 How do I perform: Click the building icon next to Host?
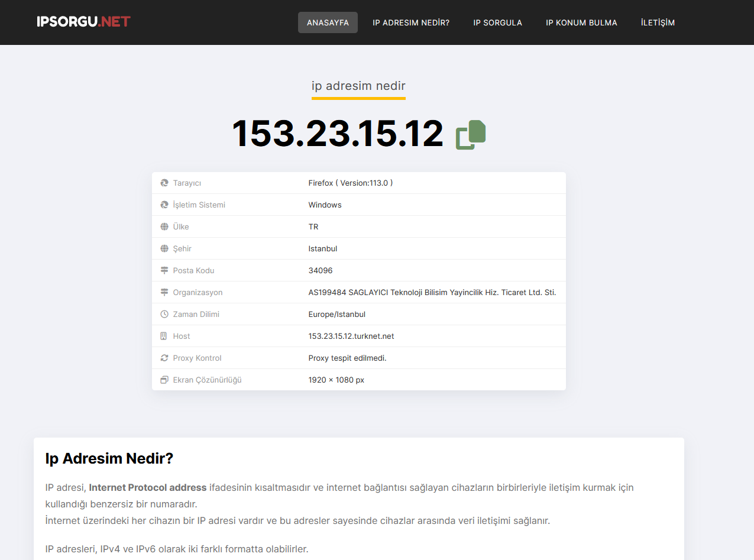coord(164,336)
